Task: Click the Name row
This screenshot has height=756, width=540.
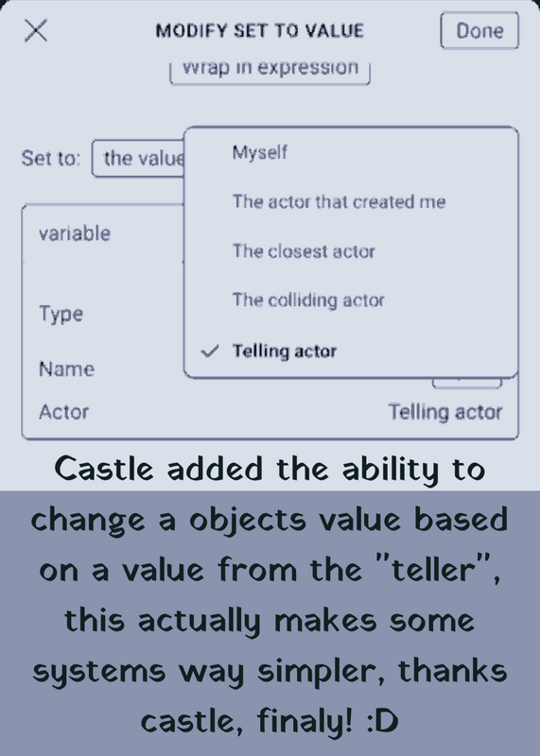Action: point(66,369)
